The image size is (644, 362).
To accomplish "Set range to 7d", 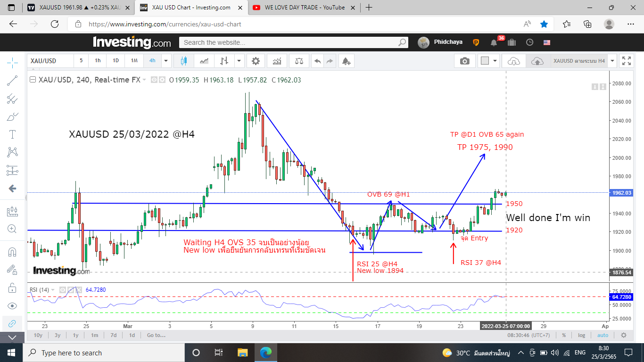I will point(113,335).
